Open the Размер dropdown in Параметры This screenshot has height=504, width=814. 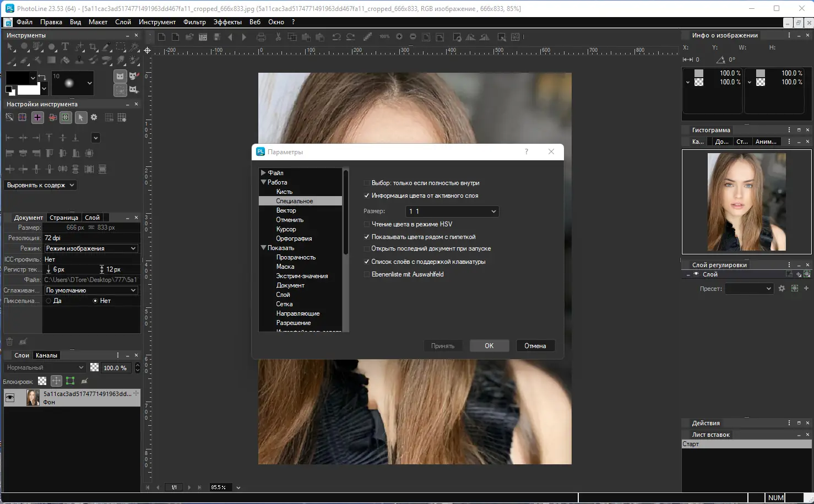452,212
